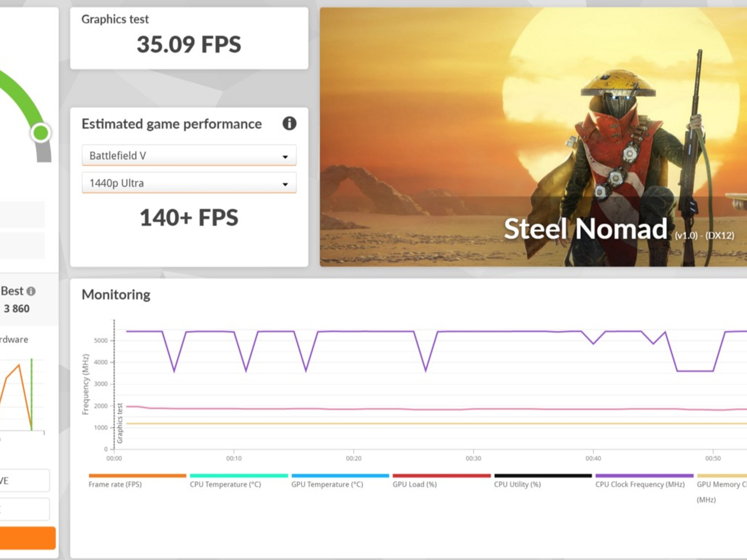Toggle the CPU Clock Frequency (MHz) legend series

[645, 481]
